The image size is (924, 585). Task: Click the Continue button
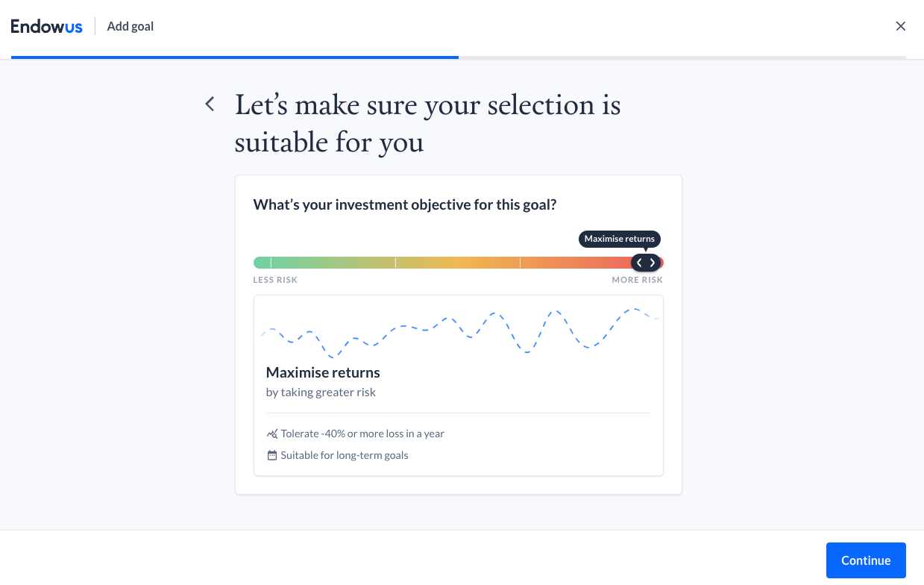pos(866,560)
